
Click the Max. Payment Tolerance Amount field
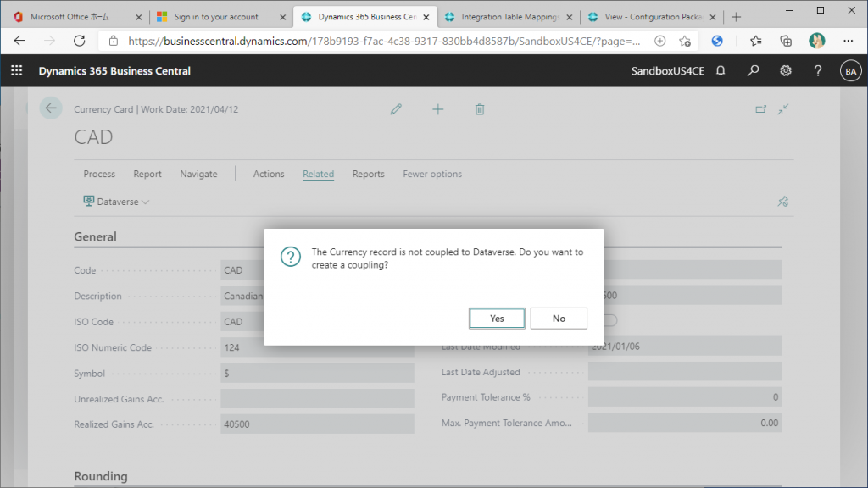(685, 423)
